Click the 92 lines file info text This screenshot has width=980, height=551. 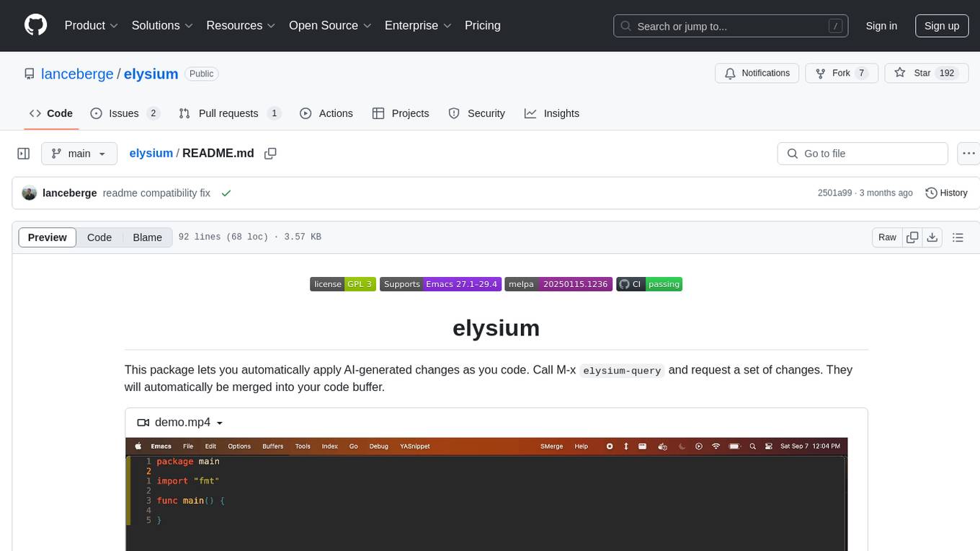249,237
